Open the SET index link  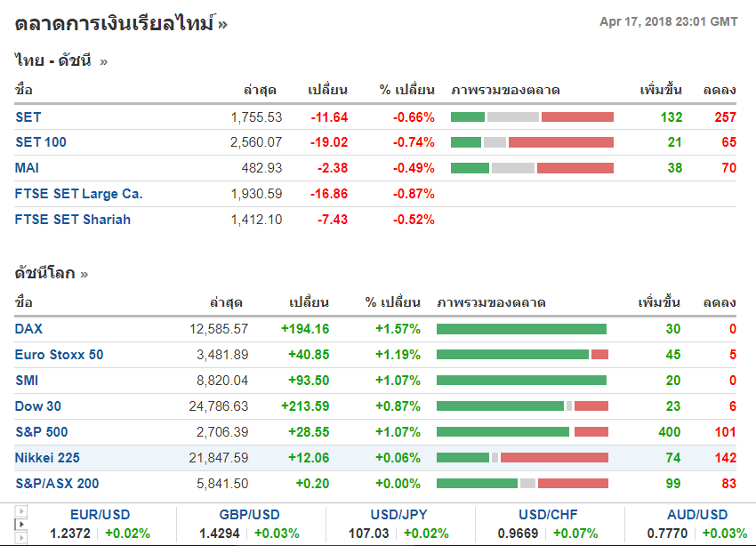click(x=28, y=116)
